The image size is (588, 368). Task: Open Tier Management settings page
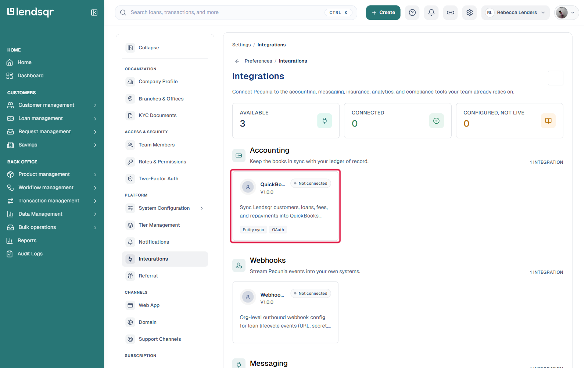165,225
